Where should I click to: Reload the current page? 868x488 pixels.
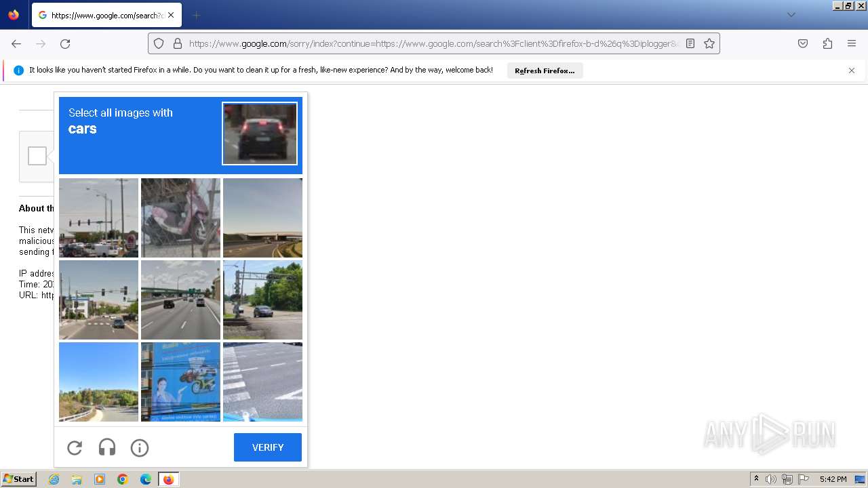pyautogui.click(x=65, y=43)
